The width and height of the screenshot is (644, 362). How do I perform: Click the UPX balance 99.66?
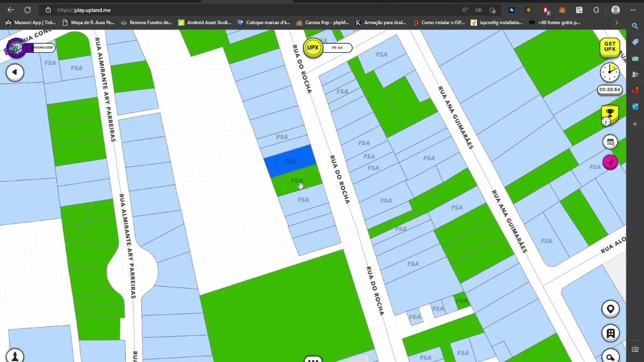click(x=337, y=48)
